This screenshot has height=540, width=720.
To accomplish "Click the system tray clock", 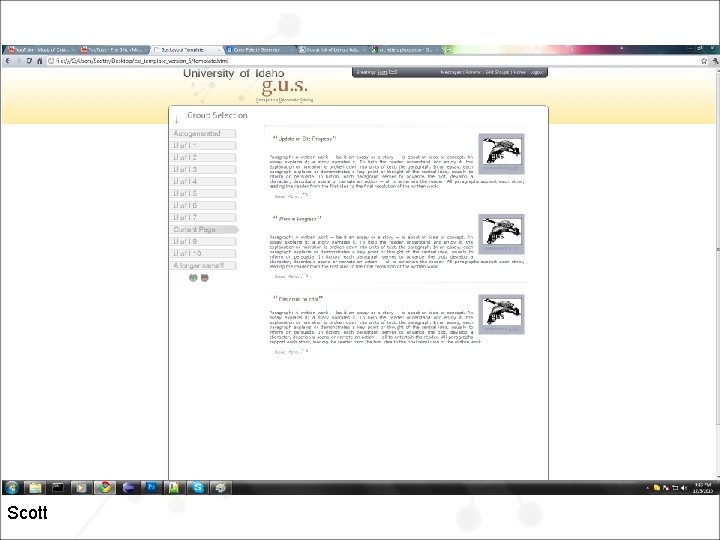I will click(x=703, y=488).
